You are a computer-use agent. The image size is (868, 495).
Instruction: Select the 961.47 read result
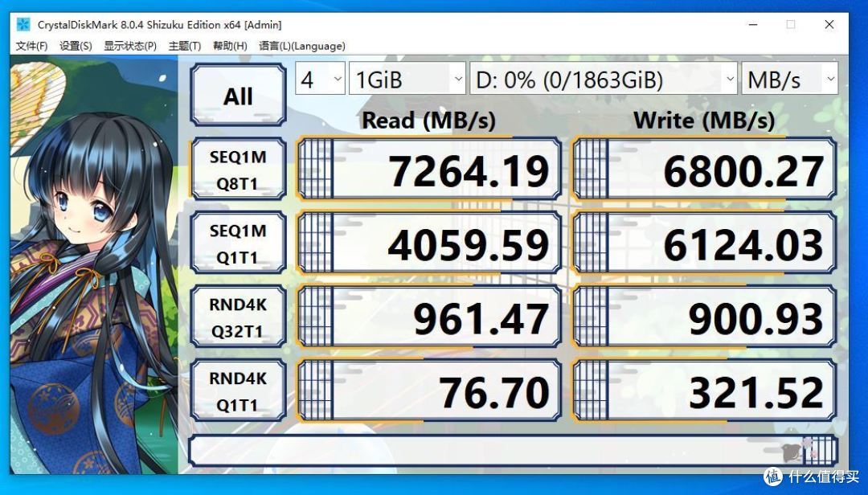pos(429,317)
